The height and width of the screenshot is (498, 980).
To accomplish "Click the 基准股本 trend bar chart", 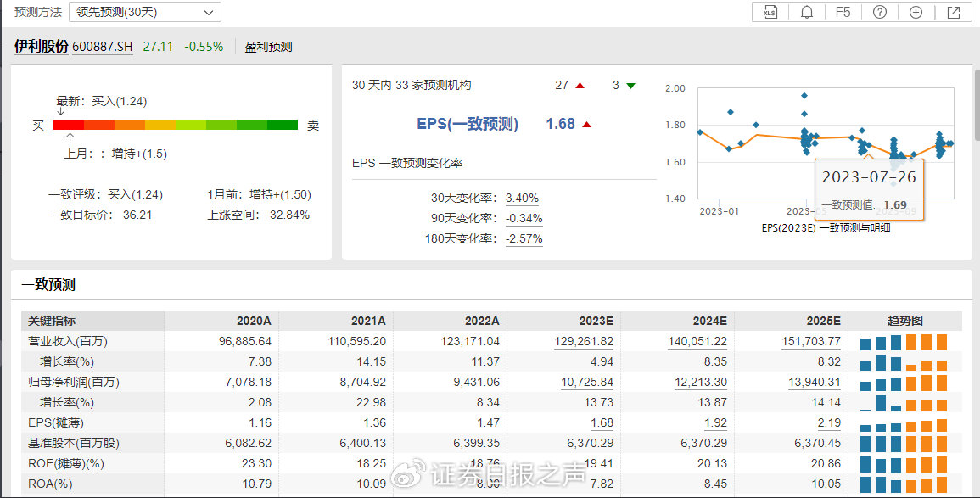I will click(x=904, y=444).
